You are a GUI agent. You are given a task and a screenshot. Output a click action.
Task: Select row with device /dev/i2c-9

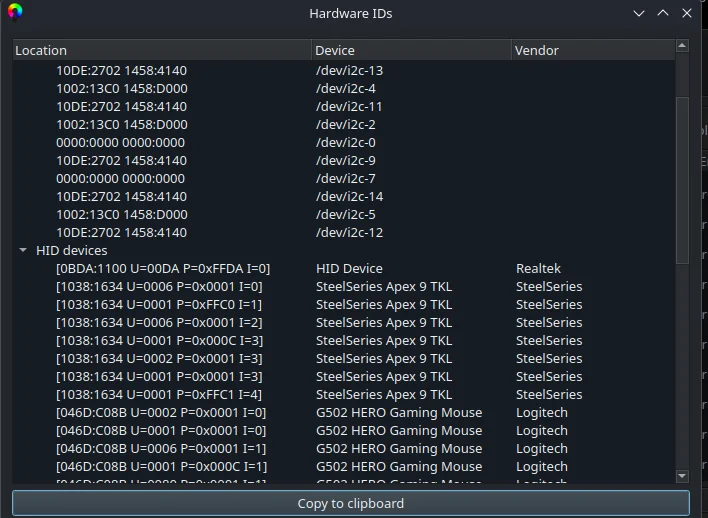click(x=344, y=161)
